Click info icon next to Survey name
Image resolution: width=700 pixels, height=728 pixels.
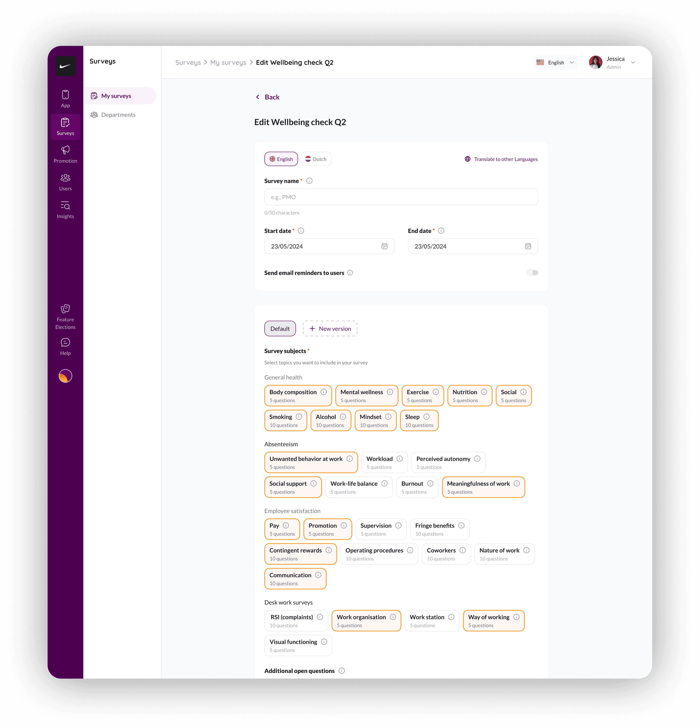[x=309, y=181]
